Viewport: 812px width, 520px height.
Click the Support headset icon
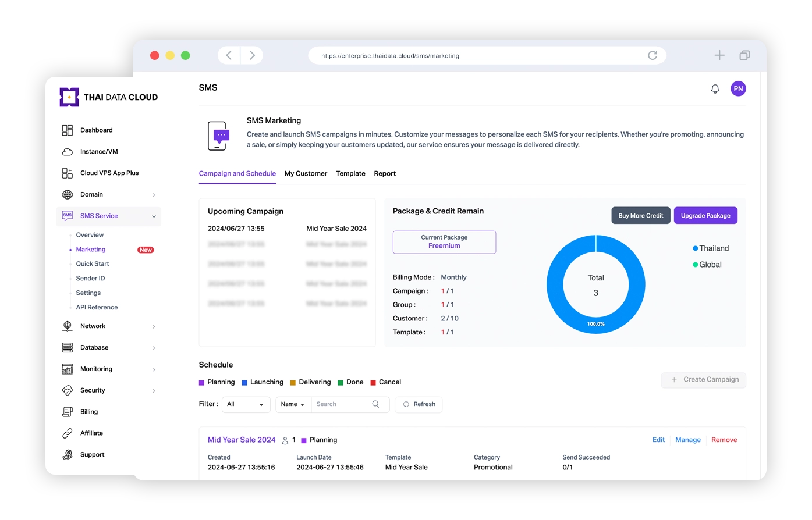click(x=68, y=455)
